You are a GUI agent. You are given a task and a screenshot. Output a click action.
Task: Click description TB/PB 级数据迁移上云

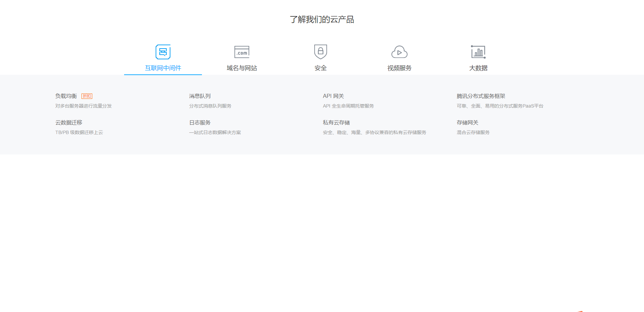point(79,132)
